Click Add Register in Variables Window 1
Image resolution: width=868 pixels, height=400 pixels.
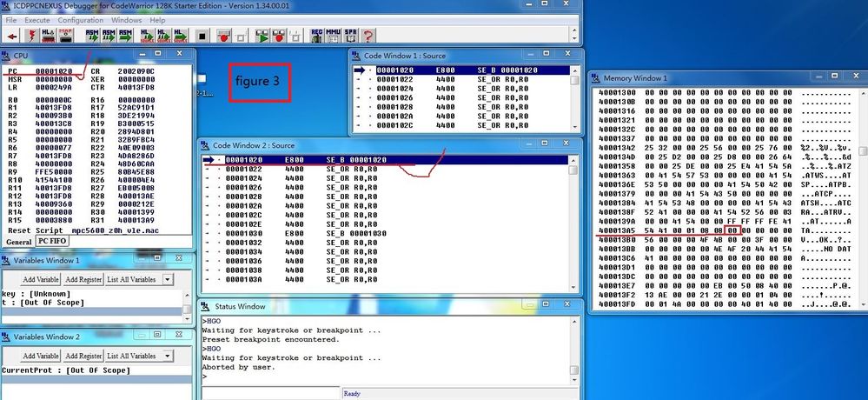[83, 279]
